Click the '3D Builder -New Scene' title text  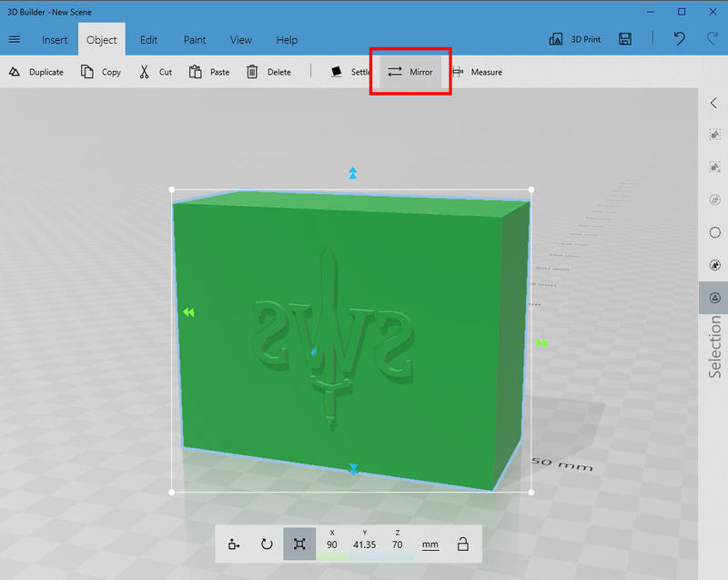click(x=49, y=12)
